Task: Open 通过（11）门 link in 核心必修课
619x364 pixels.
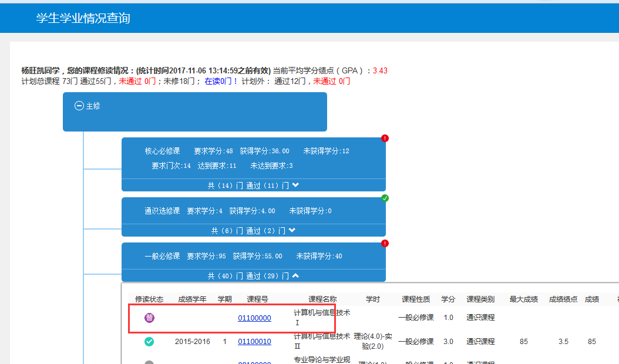Action: pyautogui.click(x=267, y=186)
